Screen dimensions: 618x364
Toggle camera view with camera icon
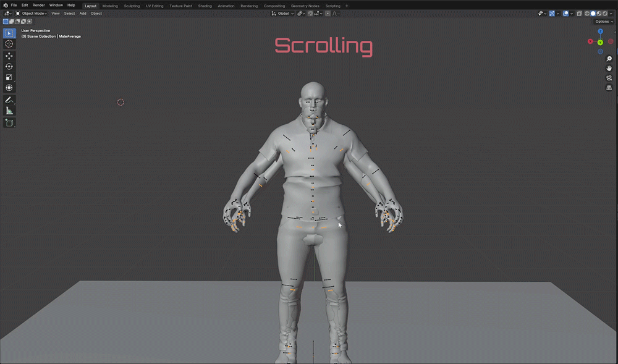coord(609,78)
